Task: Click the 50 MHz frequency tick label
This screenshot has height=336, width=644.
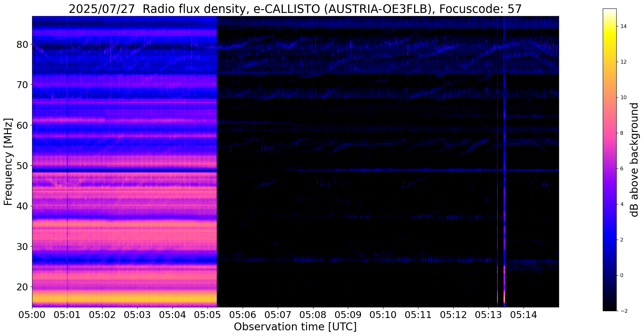Action: click(x=22, y=166)
